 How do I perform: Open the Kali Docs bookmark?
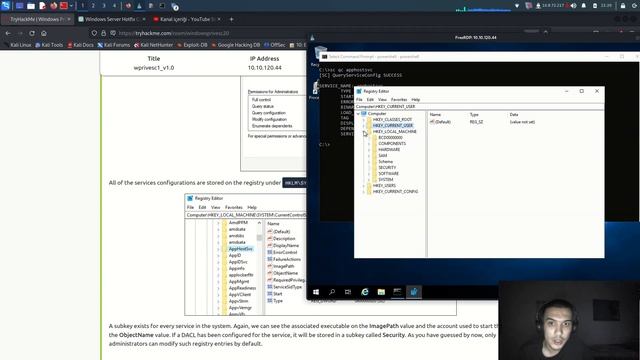coord(80,45)
